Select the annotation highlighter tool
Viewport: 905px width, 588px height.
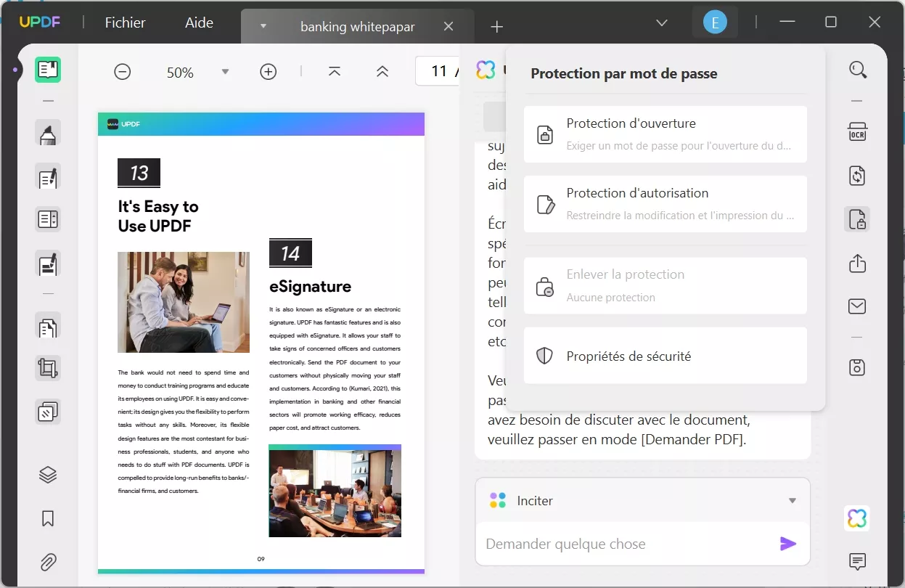(x=47, y=133)
